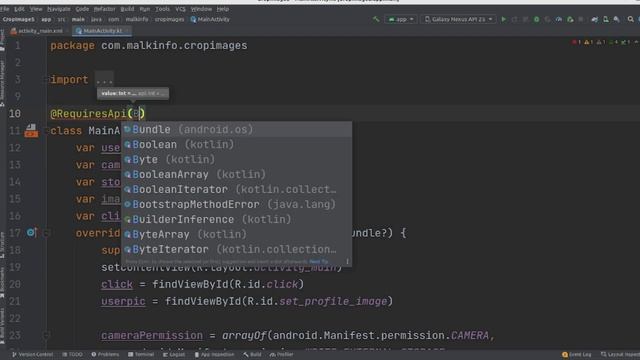Open the Profiler tool window
The width and height of the screenshot is (640, 360).
(x=282, y=354)
